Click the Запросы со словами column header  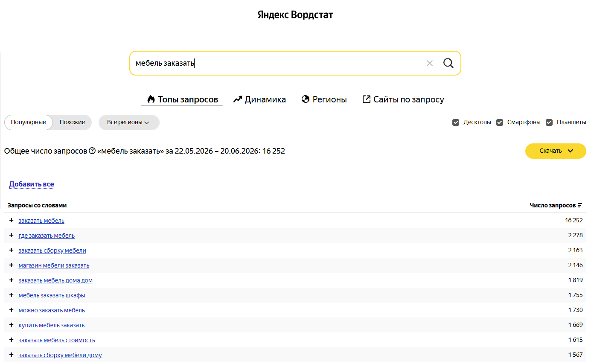click(37, 205)
